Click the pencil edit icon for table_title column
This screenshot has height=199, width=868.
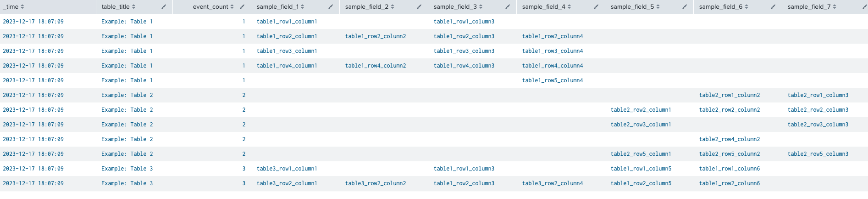pos(164,7)
